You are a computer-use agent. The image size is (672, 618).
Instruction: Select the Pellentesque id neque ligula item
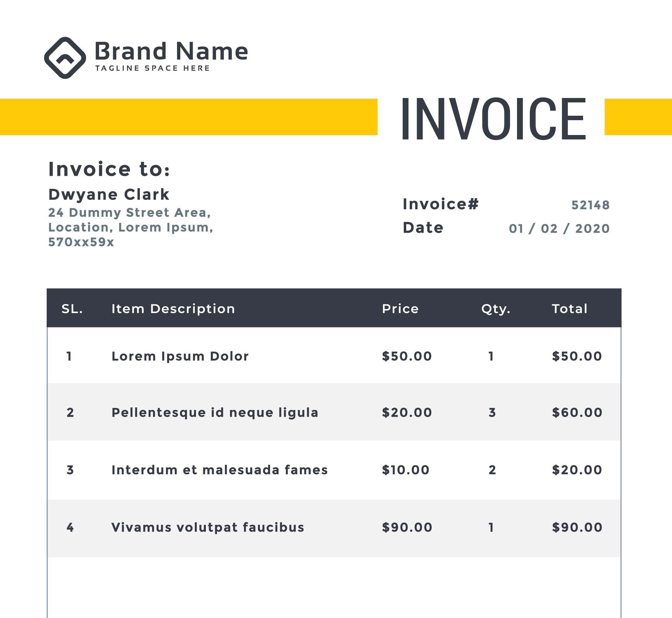click(215, 412)
